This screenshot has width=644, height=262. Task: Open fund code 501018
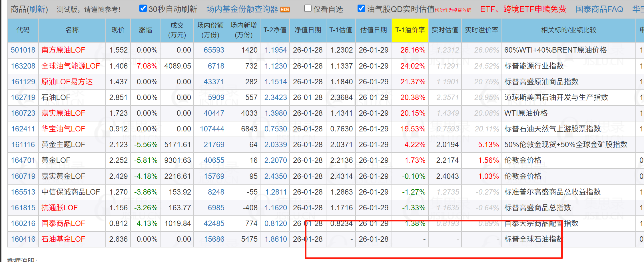pyautogui.click(x=23, y=50)
